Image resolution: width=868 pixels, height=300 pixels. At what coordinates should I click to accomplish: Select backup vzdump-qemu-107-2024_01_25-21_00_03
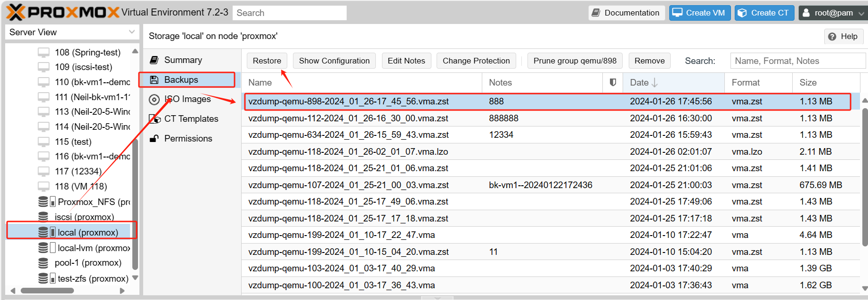click(x=551, y=185)
